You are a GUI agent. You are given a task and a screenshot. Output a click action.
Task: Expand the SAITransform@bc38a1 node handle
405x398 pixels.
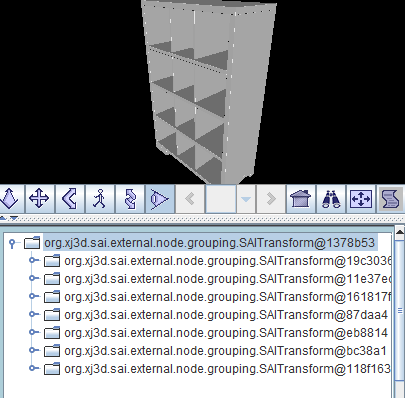point(33,350)
